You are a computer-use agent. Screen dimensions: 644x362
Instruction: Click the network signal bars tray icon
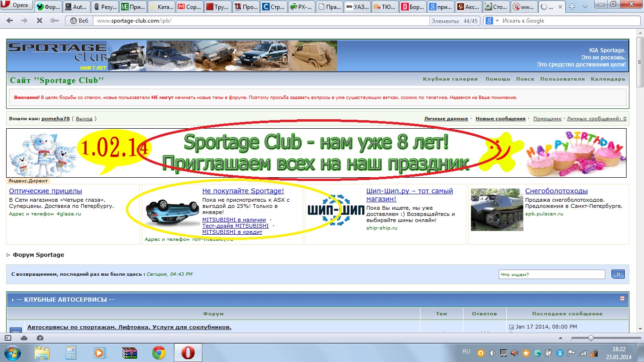click(x=583, y=353)
